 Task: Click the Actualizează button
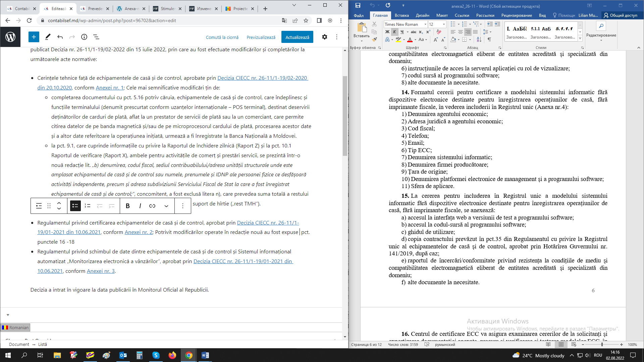[x=297, y=37]
